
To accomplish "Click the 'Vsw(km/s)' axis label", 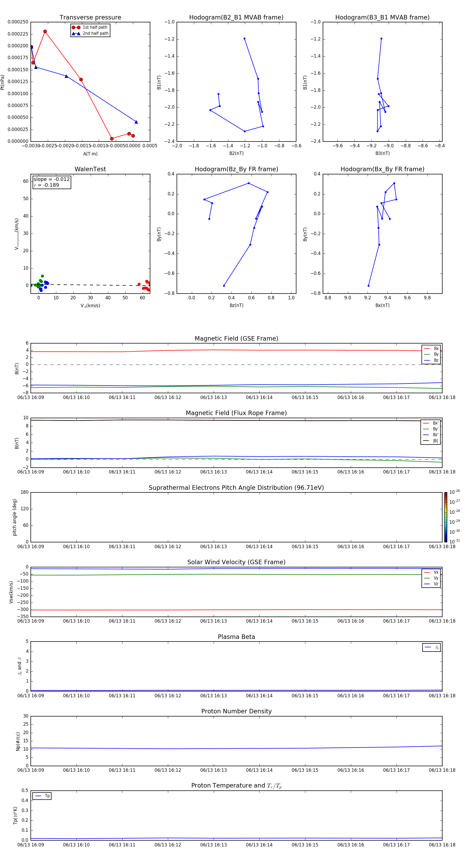I will [x=11, y=592].
